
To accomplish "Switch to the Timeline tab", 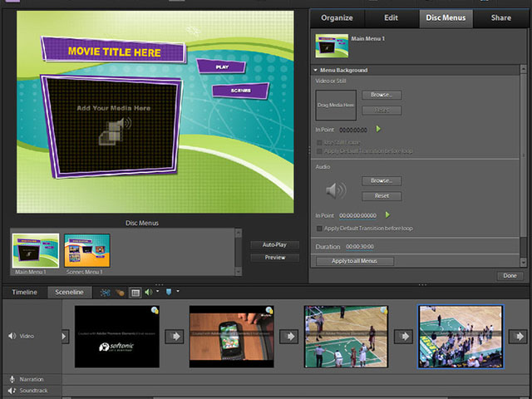I will pos(24,293).
